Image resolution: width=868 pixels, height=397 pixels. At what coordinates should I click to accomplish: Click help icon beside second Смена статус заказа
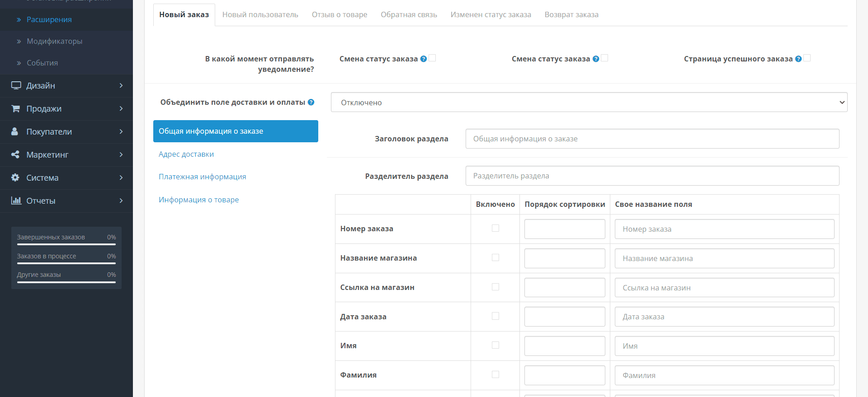pyautogui.click(x=596, y=59)
